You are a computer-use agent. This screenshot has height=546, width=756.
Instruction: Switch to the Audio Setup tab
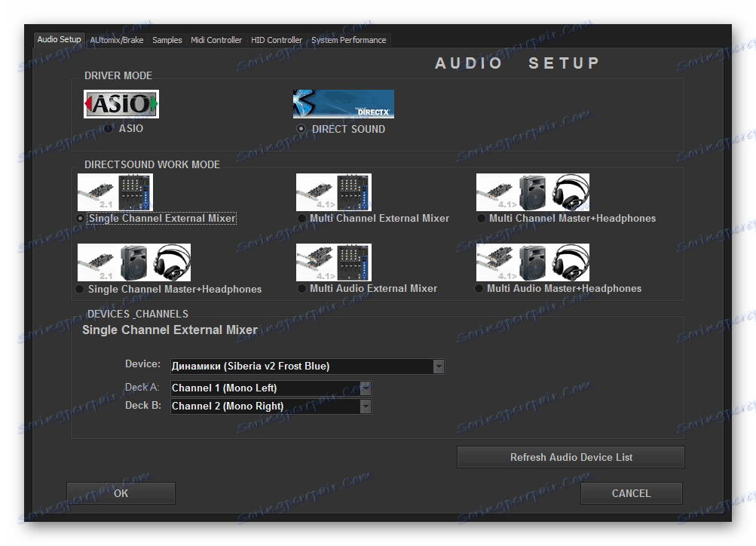60,39
